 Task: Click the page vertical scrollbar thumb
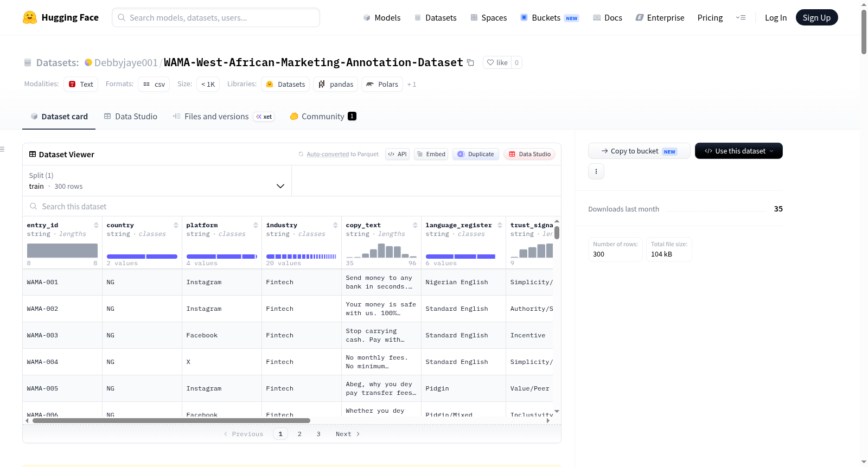coord(864,31)
